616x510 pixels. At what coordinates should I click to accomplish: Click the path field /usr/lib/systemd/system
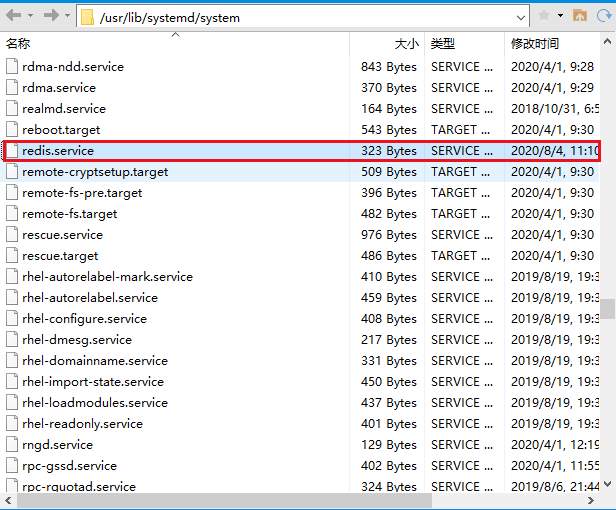coord(303,17)
